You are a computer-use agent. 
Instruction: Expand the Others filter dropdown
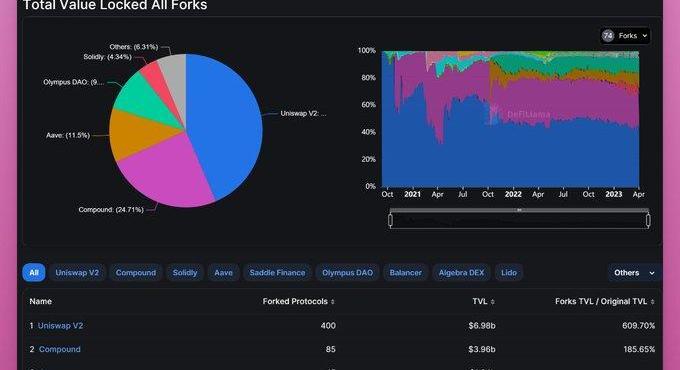pyautogui.click(x=634, y=272)
